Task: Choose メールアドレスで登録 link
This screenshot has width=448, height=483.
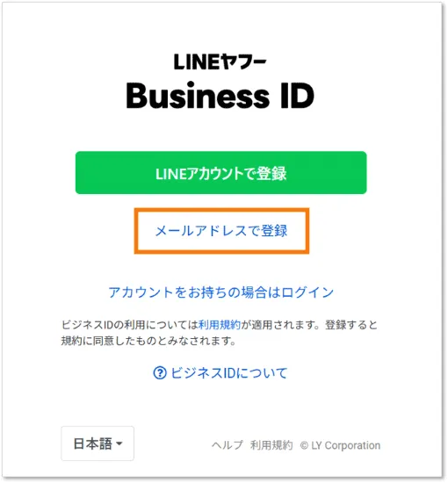Action: tap(221, 231)
